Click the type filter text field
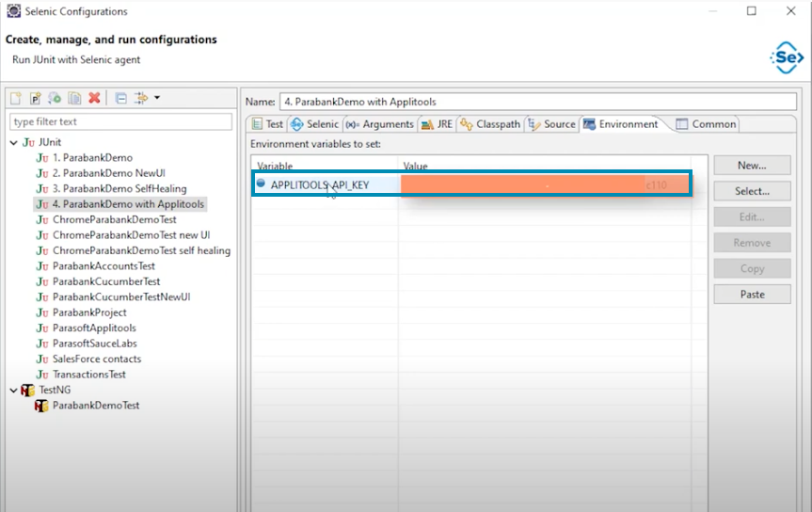Image resolution: width=812 pixels, height=512 pixels. (120, 121)
